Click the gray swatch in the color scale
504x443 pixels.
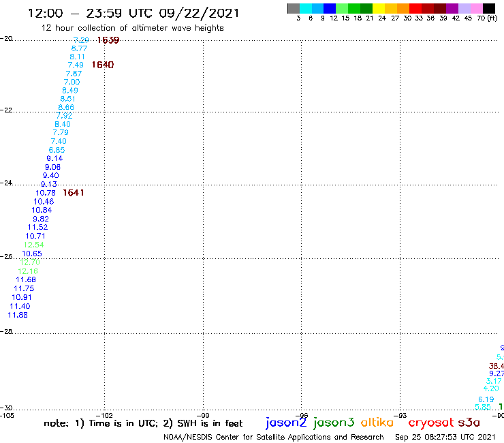(x=294, y=8)
